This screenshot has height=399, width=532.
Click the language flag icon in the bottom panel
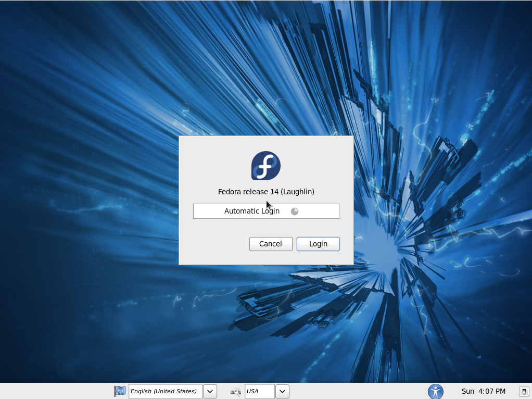click(119, 391)
